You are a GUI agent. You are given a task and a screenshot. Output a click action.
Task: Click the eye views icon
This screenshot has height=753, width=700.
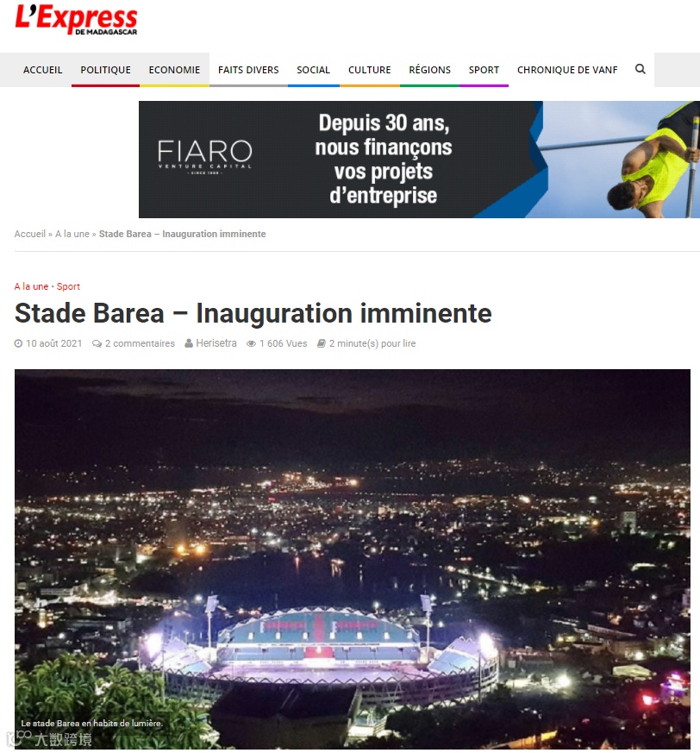[x=251, y=343]
